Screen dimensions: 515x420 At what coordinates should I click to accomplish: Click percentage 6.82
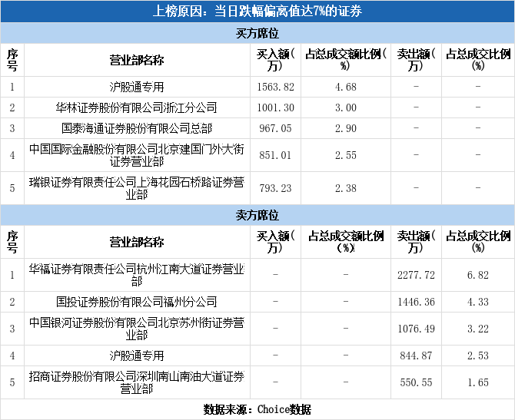(478, 275)
